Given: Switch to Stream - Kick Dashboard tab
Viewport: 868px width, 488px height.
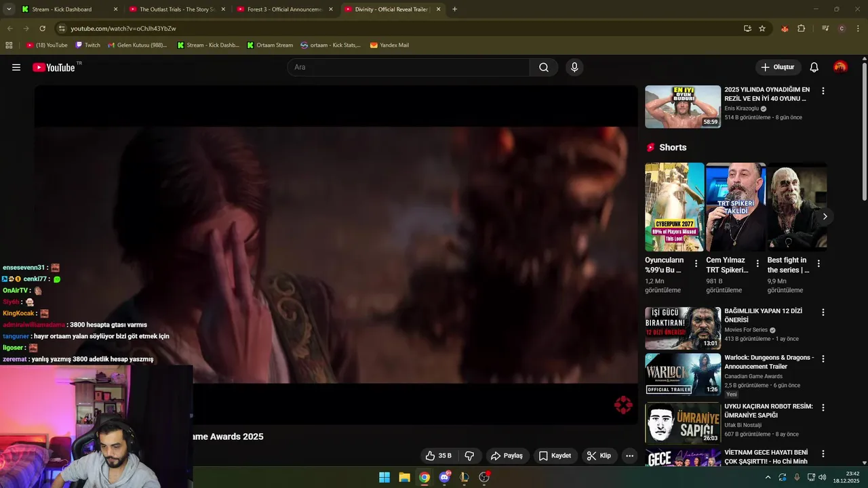Looking at the screenshot, I should click(62, 9).
